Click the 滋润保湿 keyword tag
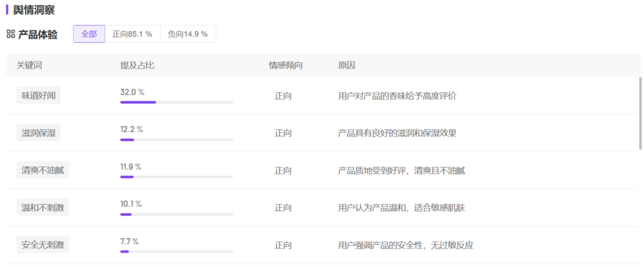This screenshot has width=644, height=265. tap(39, 133)
